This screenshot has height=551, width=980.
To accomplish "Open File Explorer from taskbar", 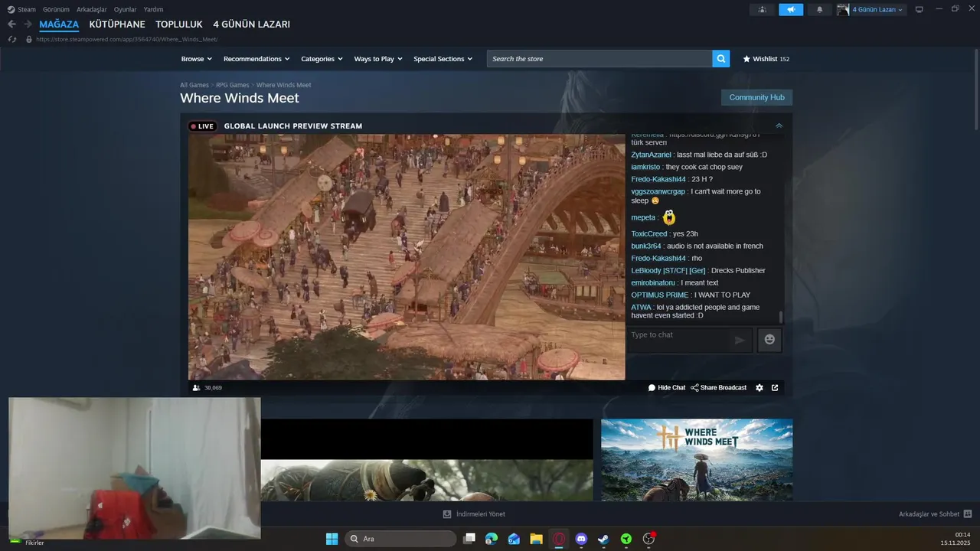I will pos(536,539).
